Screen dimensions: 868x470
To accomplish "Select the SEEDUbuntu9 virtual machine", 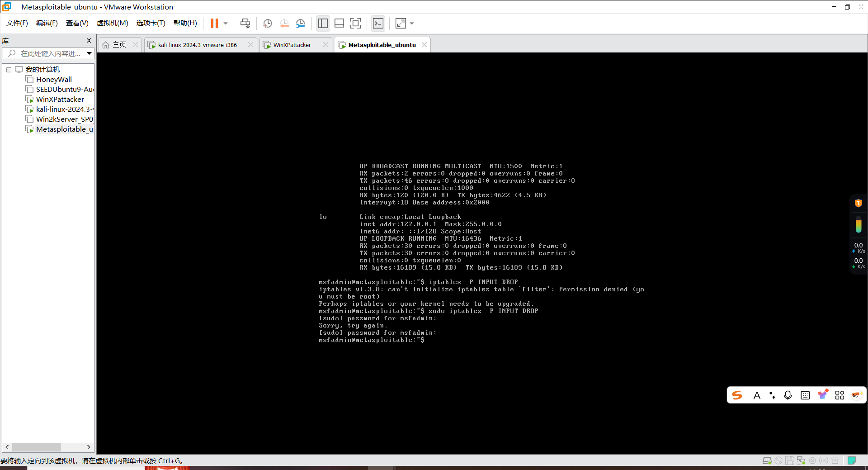I will 60,90.
